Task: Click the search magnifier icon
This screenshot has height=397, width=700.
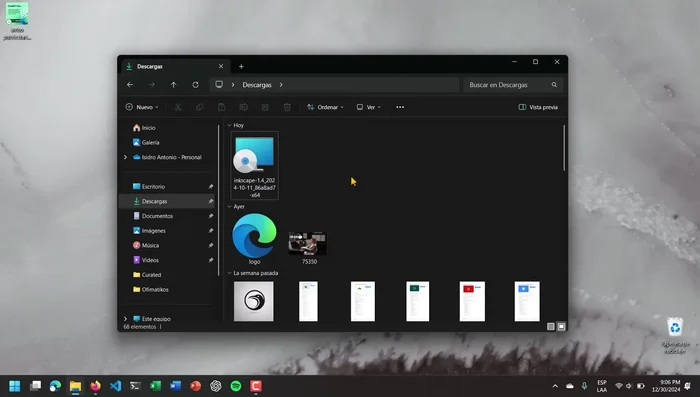Action: pos(554,85)
